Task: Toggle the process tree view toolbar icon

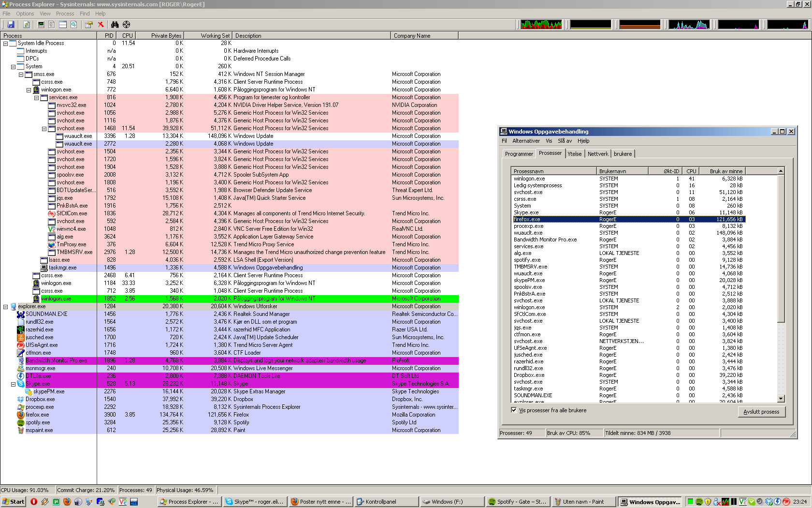Action: (52, 25)
